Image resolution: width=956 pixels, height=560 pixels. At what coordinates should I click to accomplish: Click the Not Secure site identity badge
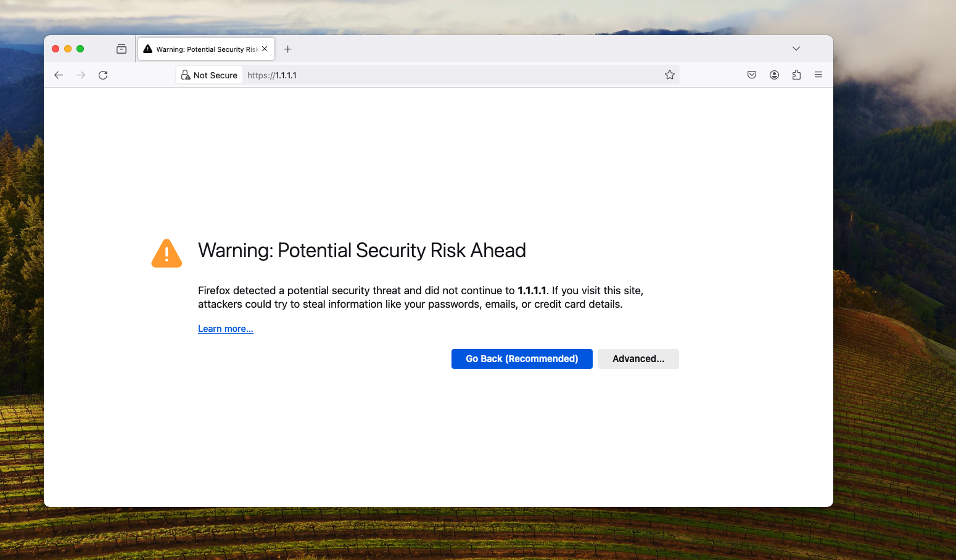210,75
